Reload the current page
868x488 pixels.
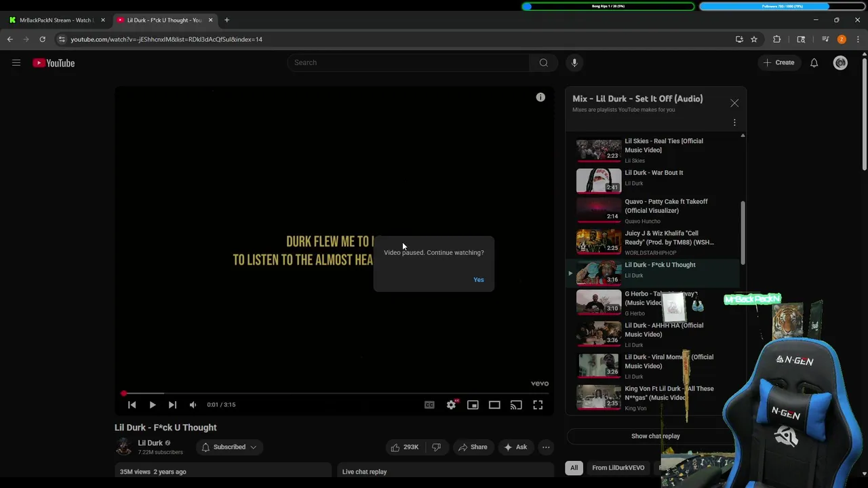[x=42, y=39]
